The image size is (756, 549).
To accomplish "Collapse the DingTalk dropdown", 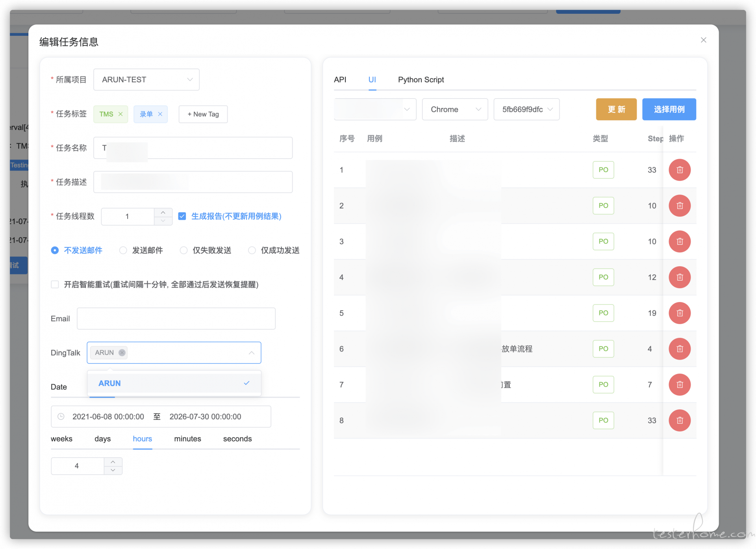I will pyautogui.click(x=252, y=353).
